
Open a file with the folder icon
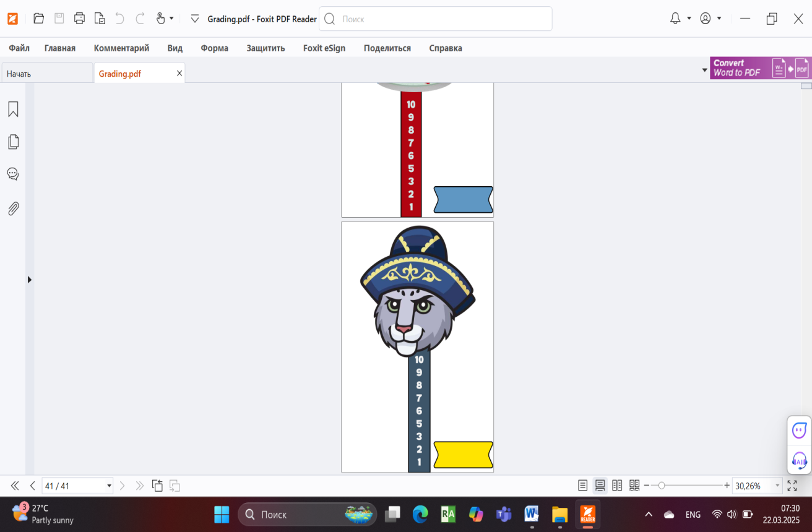pyautogui.click(x=38, y=19)
